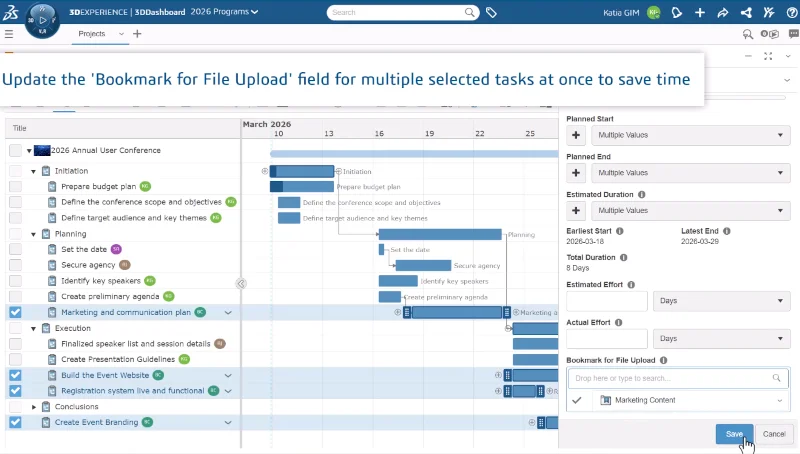Uncheck Create Event Branding checkbox
Image resolution: width=800 pixels, height=454 pixels.
[x=15, y=422]
